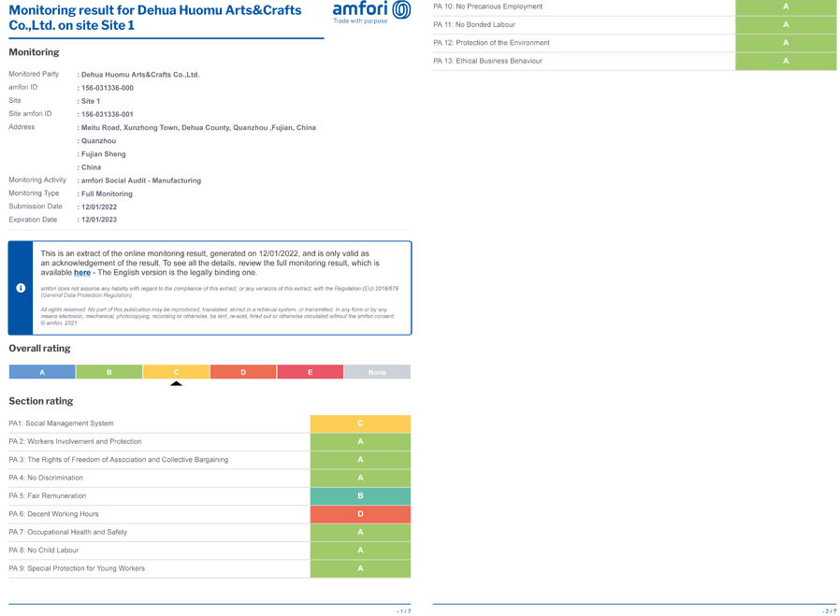Click the 'Monitoring' section heading
The width and height of the screenshot is (840, 616).
[34, 52]
